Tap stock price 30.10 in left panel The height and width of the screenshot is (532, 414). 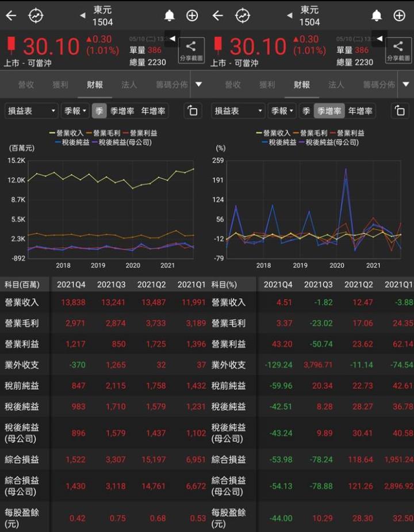point(51,46)
